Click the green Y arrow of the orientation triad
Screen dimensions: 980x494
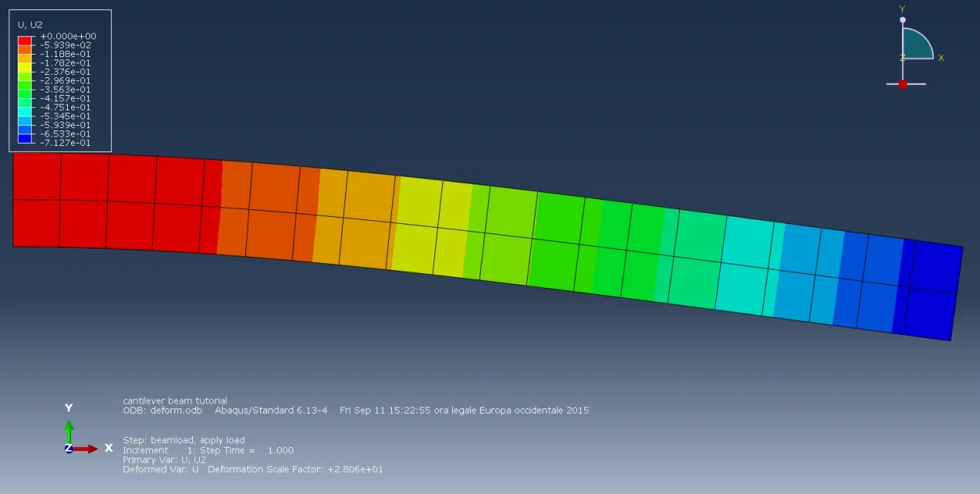(x=69, y=429)
